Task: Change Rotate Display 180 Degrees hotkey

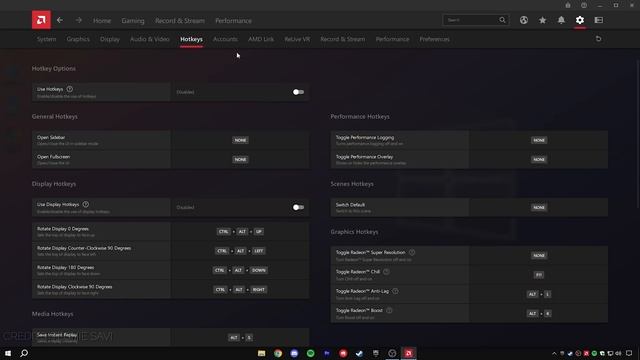Action: pyautogui.click(x=240, y=270)
